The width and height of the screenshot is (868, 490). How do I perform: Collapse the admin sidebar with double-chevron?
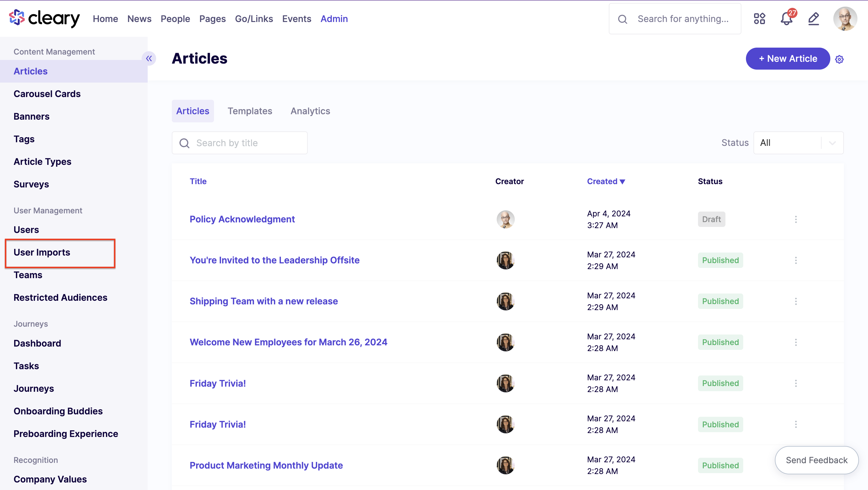(x=149, y=59)
